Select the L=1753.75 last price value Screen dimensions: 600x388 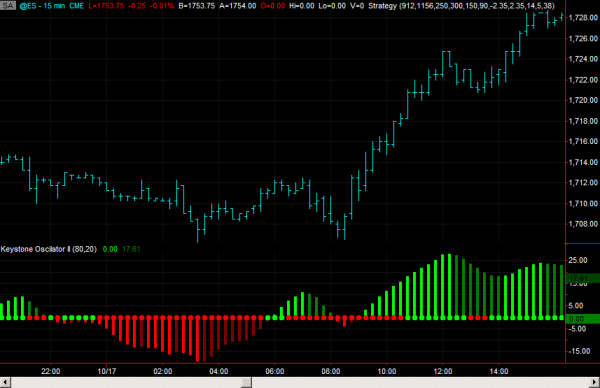106,6
